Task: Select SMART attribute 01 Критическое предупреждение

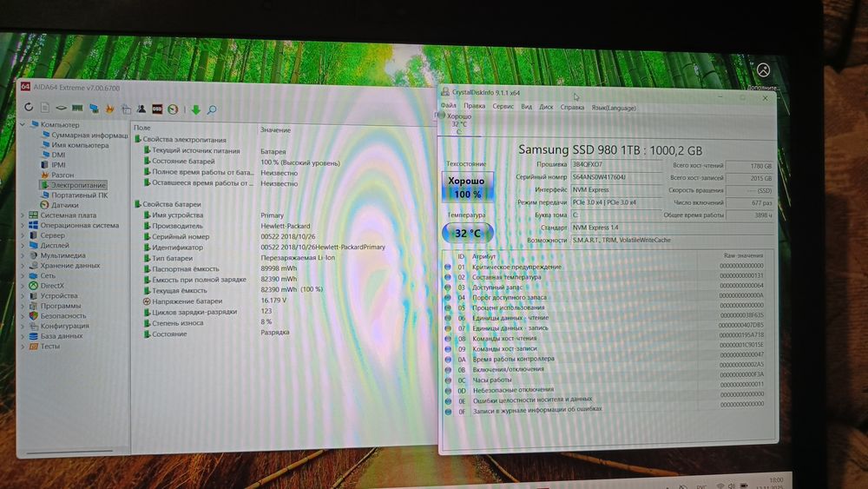Action: coord(605,267)
